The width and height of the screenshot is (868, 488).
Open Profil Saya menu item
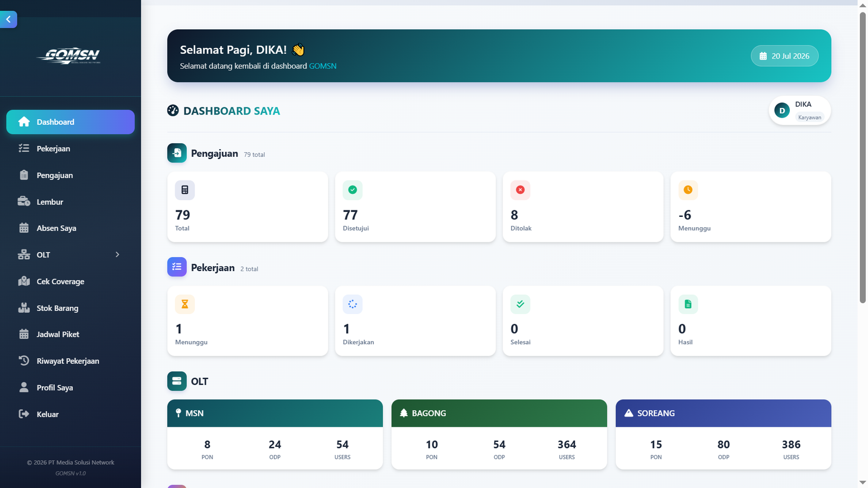click(71, 387)
